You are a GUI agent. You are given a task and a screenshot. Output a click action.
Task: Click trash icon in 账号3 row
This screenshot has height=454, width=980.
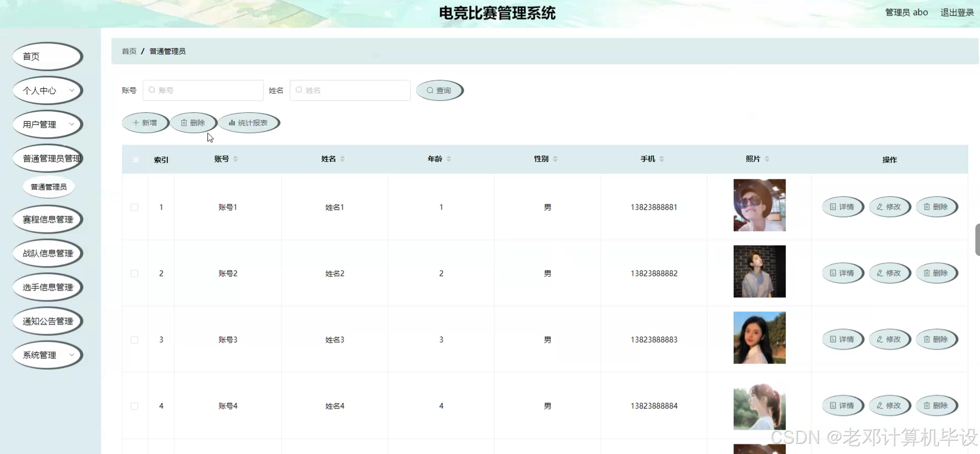[x=927, y=339]
